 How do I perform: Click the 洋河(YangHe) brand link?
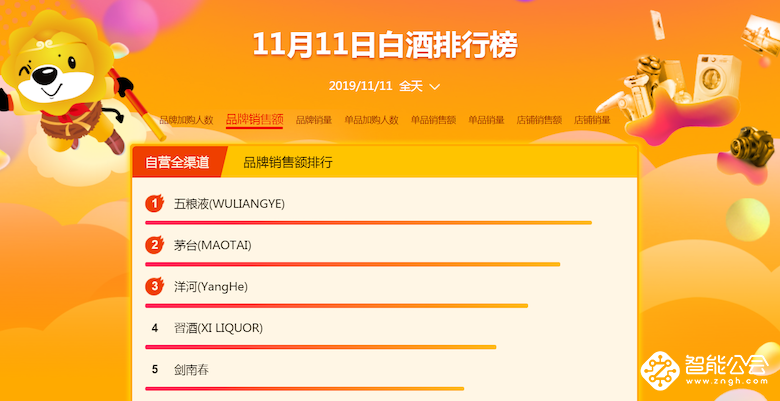pos(210,287)
